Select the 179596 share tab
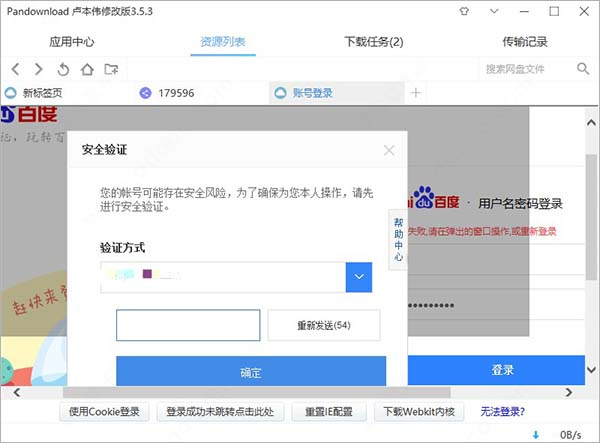The height and width of the screenshot is (443, 600). coord(176,93)
